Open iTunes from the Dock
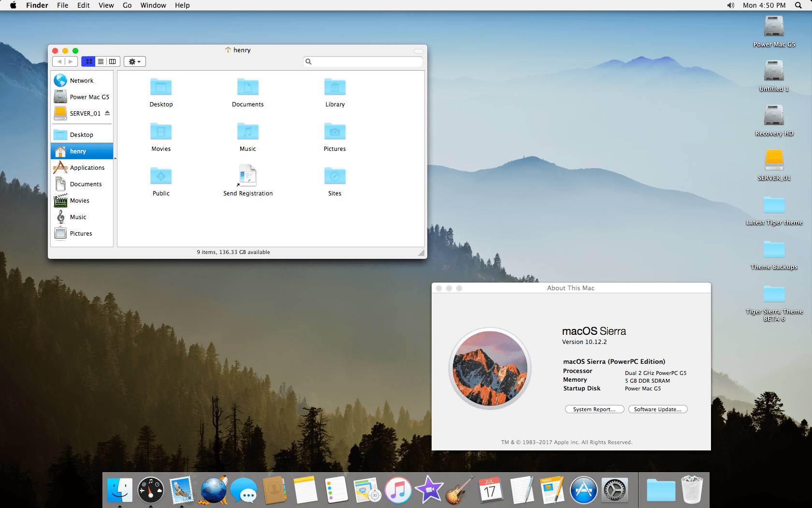Viewport: 812px width, 508px height. [x=398, y=490]
